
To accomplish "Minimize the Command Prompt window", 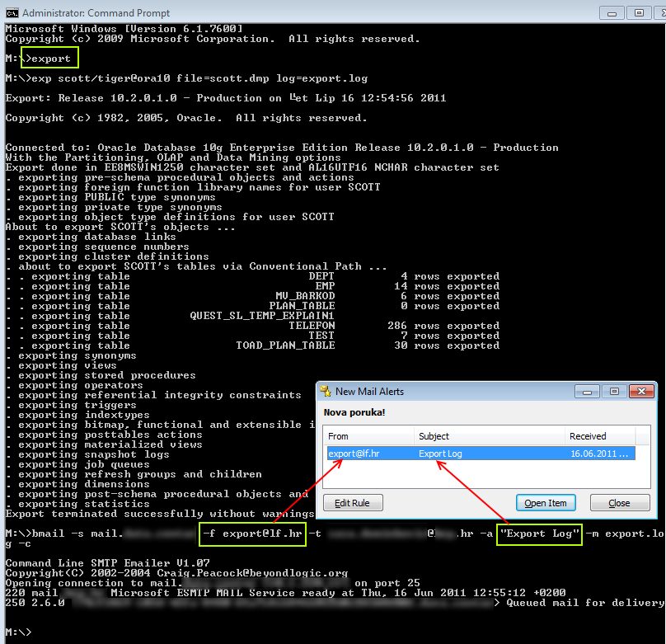I will click(x=612, y=13).
